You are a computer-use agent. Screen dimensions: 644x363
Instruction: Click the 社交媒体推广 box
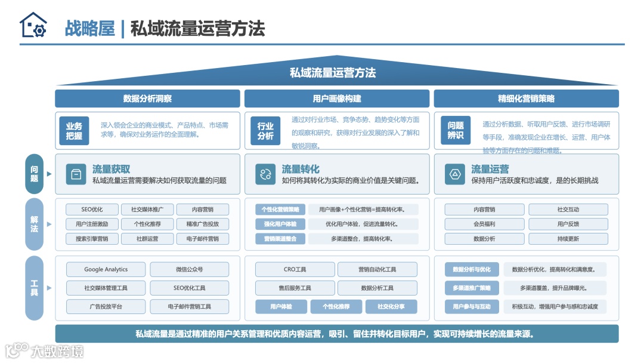[x=147, y=210]
